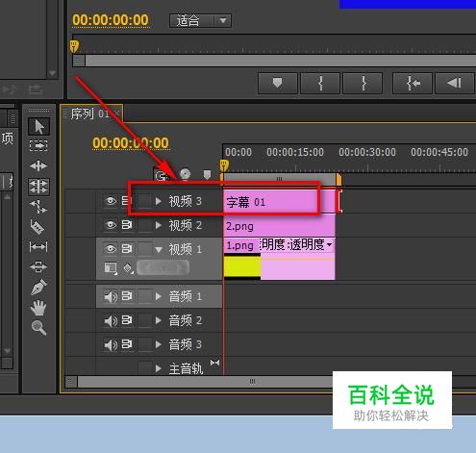Mute the 音频 2 track speaker
The width and height of the screenshot is (476, 453).
(111, 320)
